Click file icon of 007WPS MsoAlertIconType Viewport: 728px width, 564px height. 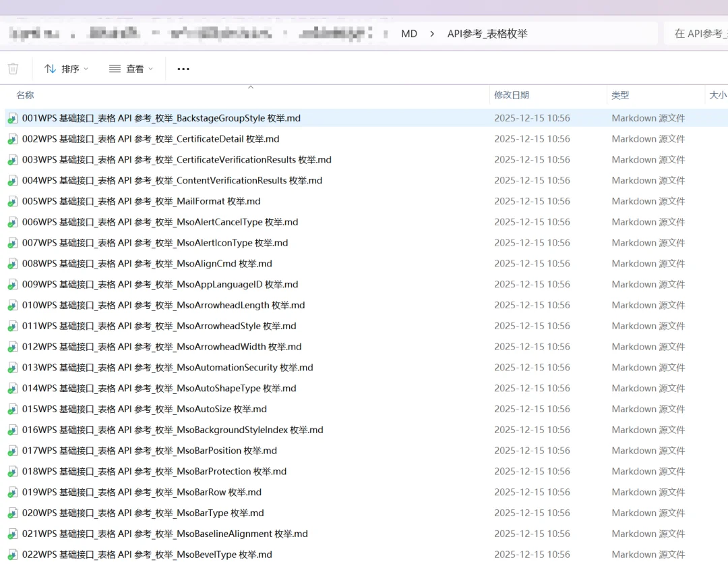(x=13, y=244)
